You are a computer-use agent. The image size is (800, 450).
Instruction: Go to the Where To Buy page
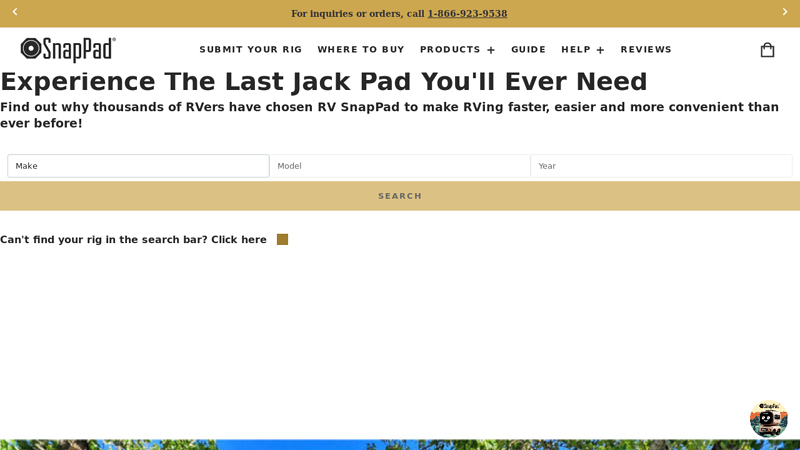pos(361,49)
